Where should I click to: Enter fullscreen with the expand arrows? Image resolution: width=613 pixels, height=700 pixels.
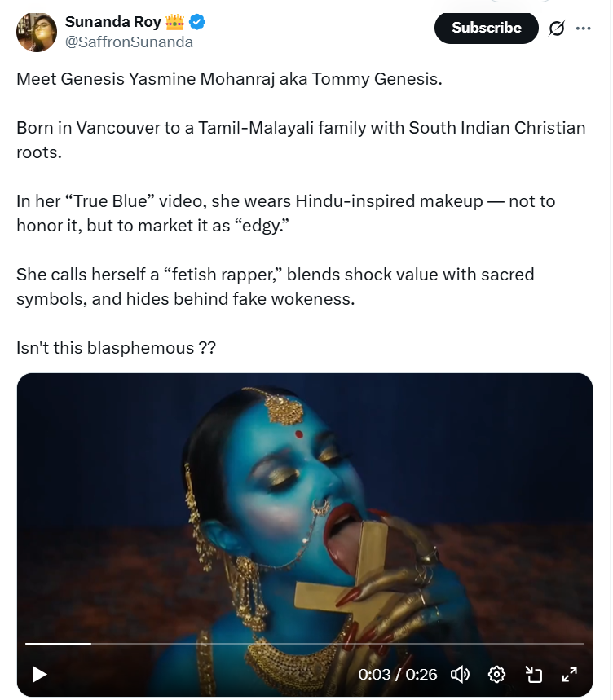[570, 674]
